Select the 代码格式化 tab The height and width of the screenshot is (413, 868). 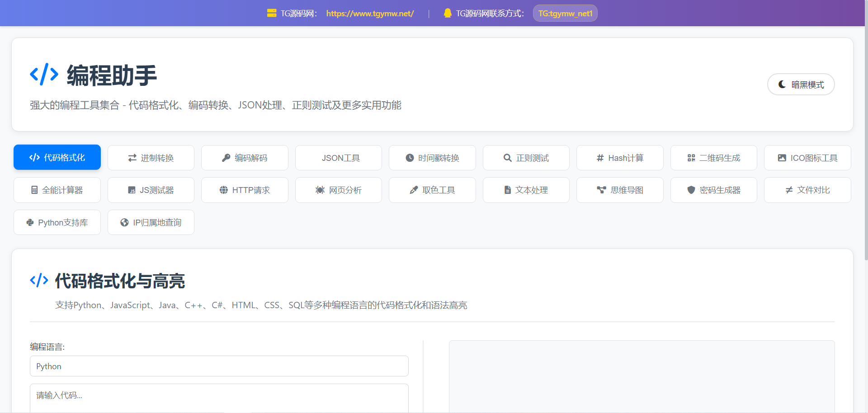(x=57, y=157)
